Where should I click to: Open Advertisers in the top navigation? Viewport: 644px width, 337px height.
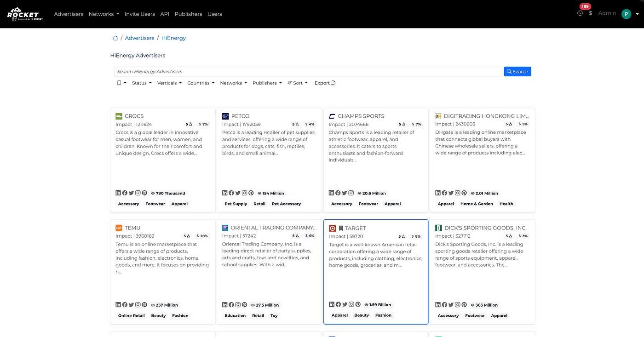[x=69, y=14]
